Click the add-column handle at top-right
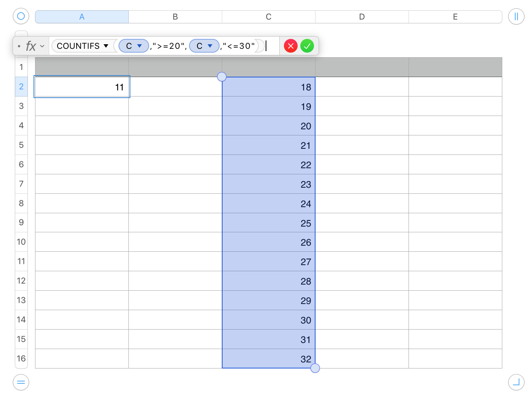Viewport: 532px width, 399px height. 516,16
